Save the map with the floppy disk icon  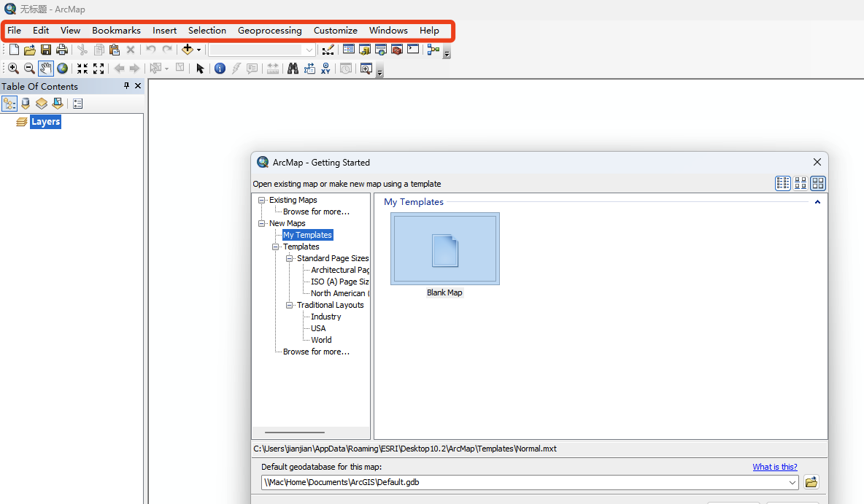coord(46,50)
